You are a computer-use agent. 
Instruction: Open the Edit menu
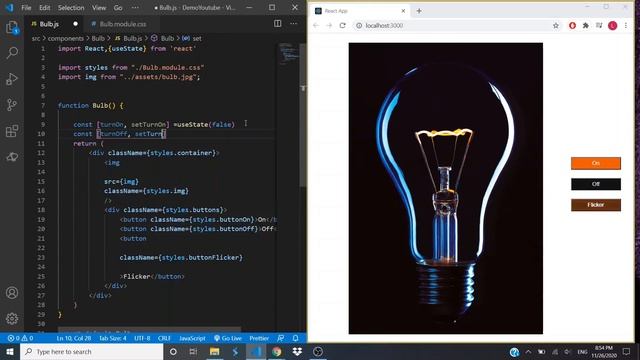tap(44, 8)
